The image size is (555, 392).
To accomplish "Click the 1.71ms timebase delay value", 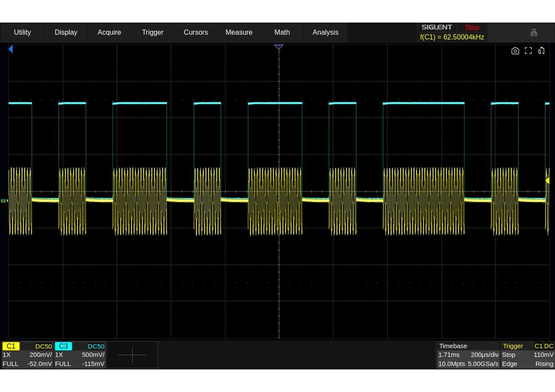I will [x=449, y=355].
